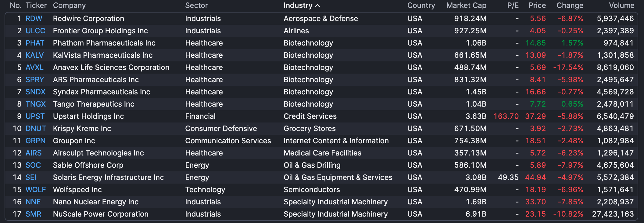Open the WOLF ticker link

click(x=36, y=190)
